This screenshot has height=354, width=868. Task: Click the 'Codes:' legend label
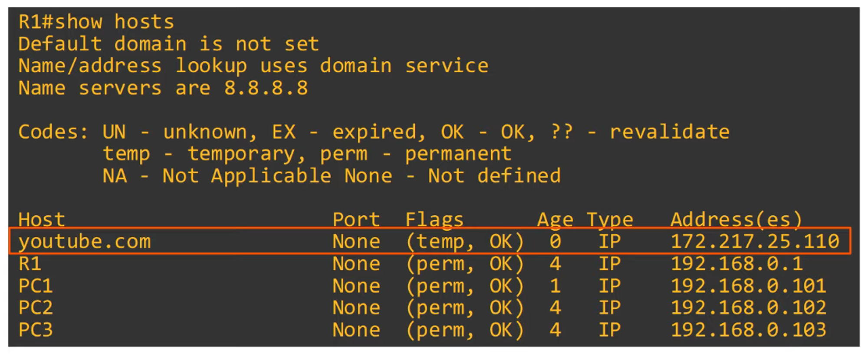pyautogui.click(x=53, y=132)
